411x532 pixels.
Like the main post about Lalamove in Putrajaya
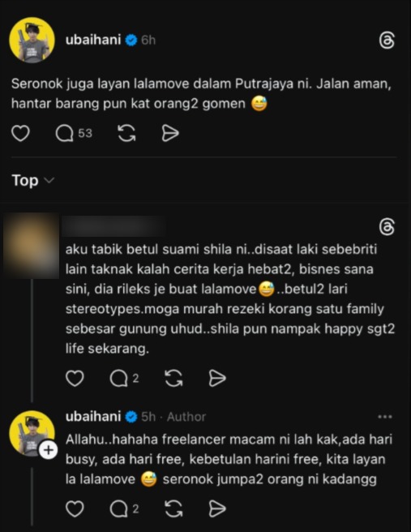[x=21, y=133]
